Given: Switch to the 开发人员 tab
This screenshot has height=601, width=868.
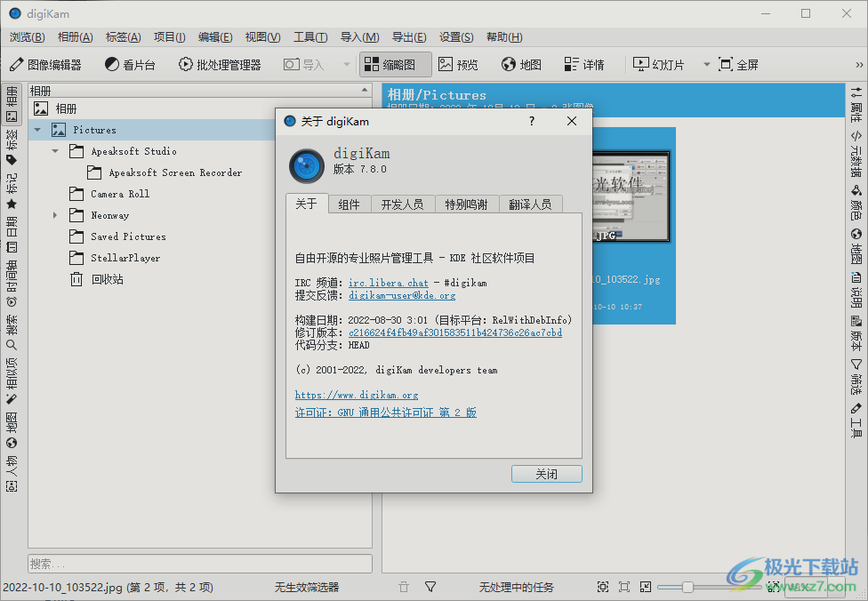Looking at the screenshot, I should click(x=403, y=204).
